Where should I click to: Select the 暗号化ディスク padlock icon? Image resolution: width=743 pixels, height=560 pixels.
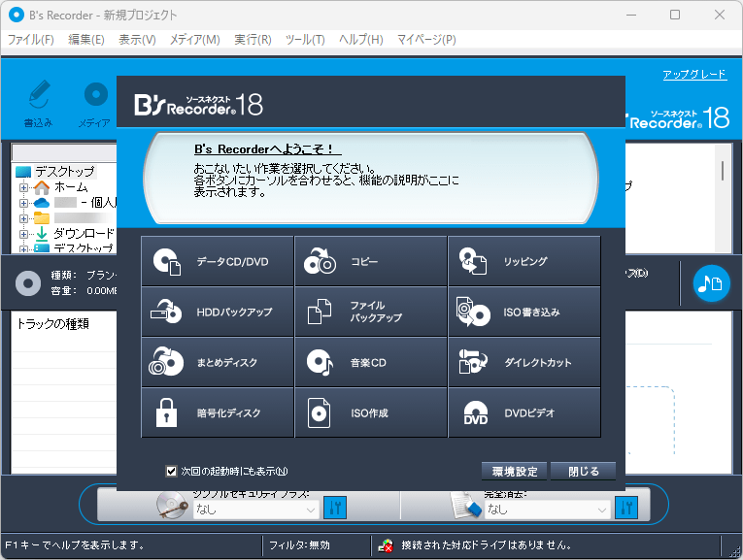point(166,412)
